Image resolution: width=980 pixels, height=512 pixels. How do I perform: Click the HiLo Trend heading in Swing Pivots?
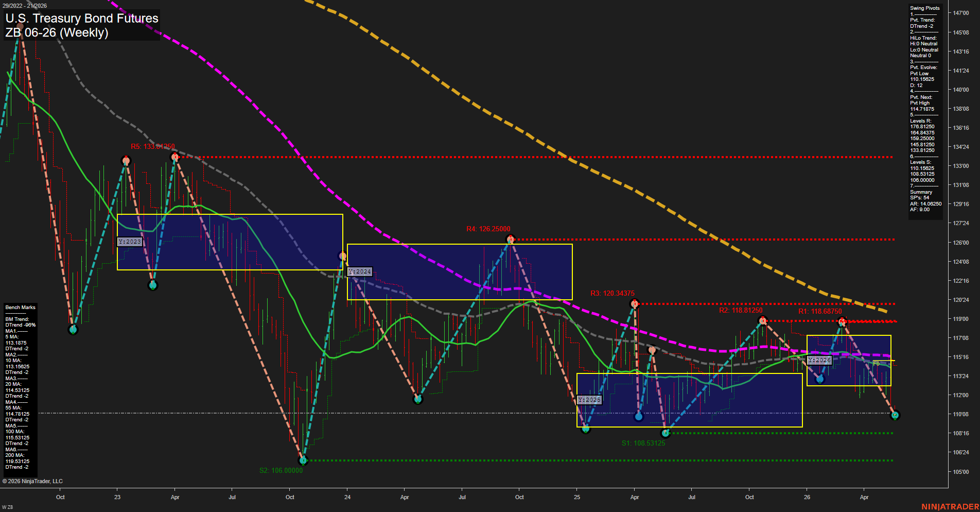(923, 38)
